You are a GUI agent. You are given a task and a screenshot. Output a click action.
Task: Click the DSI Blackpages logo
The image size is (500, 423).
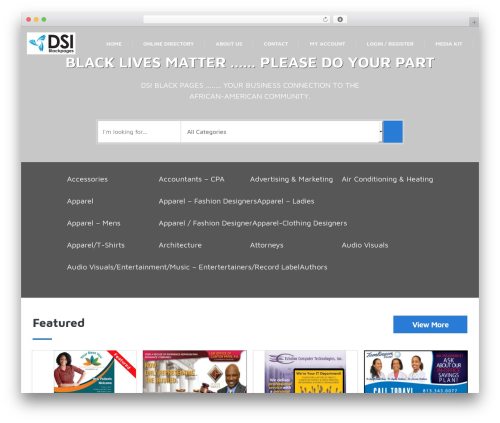point(51,43)
